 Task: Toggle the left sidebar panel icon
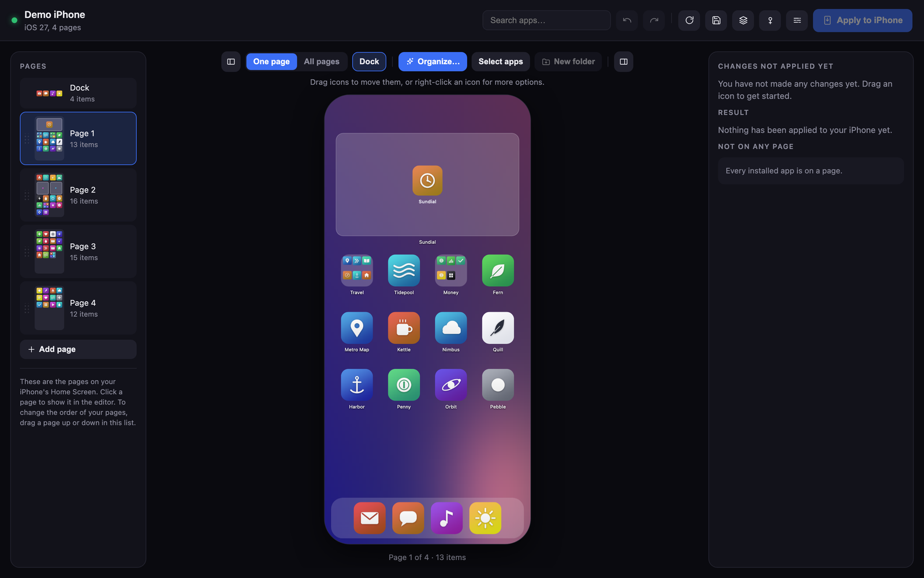click(231, 62)
